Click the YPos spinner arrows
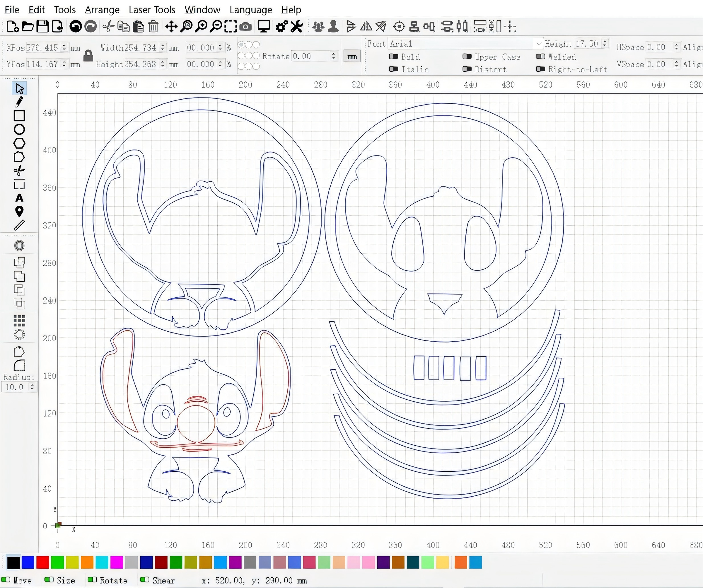This screenshot has height=588, width=703. coord(64,64)
